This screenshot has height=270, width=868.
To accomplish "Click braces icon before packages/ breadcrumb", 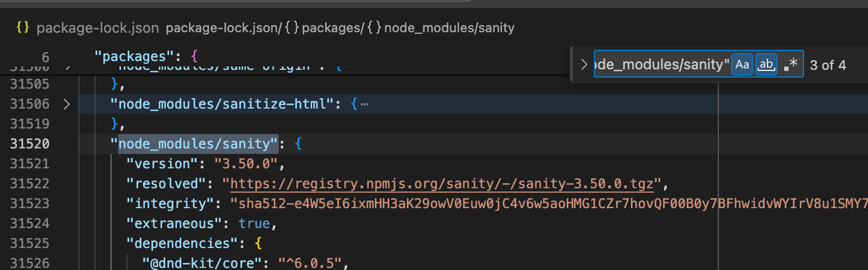I will coord(291,27).
